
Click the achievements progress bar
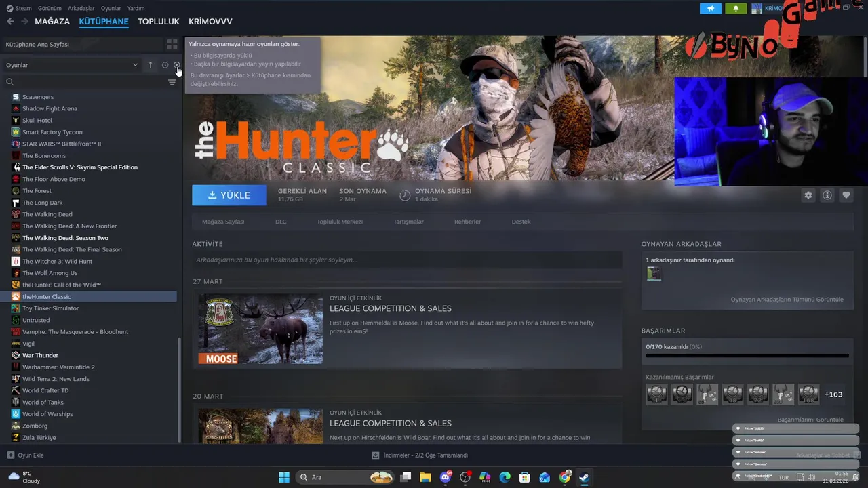coord(747,356)
